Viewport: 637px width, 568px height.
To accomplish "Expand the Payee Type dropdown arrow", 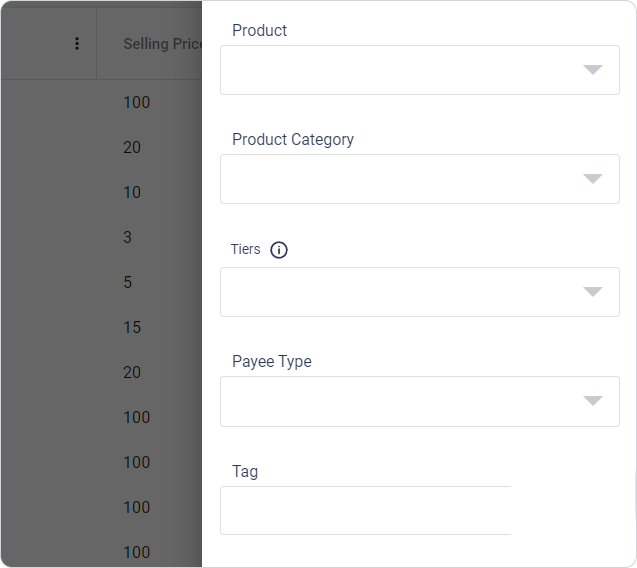I will (592, 401).
